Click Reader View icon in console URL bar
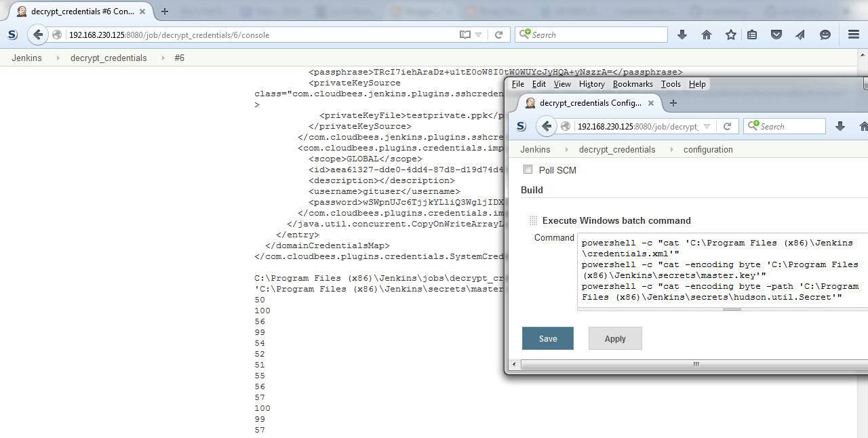 coord(465,35)
